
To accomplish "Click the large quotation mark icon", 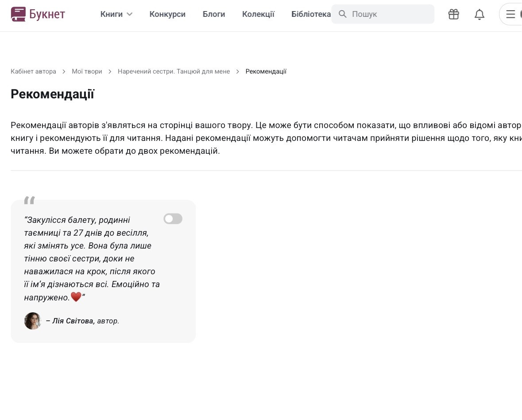I will (x=29, y=200).
